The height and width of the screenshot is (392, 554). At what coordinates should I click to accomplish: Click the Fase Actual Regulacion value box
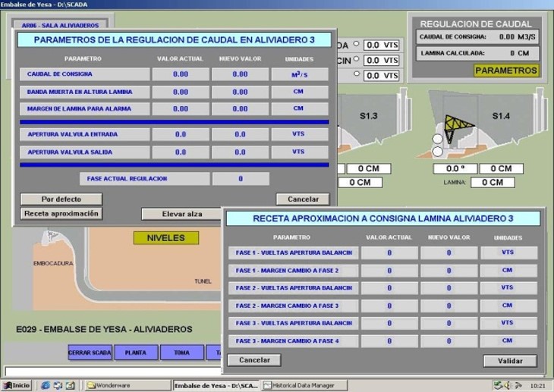(241, 179)
